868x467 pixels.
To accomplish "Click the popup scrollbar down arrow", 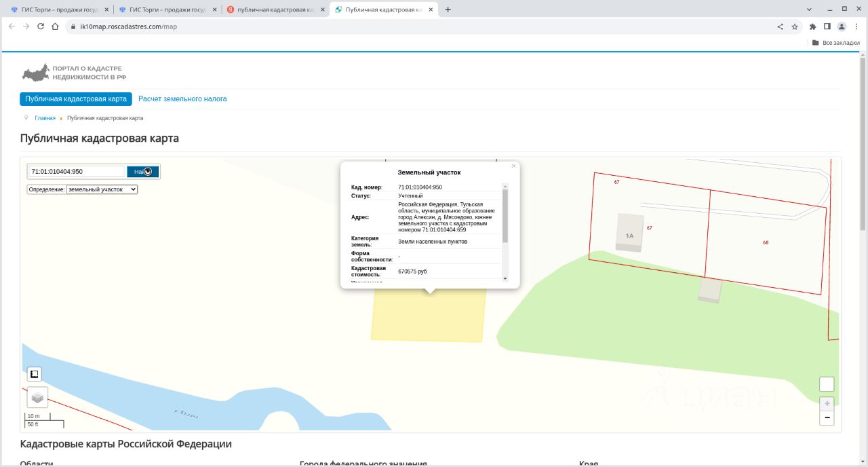I will [505, 278].
